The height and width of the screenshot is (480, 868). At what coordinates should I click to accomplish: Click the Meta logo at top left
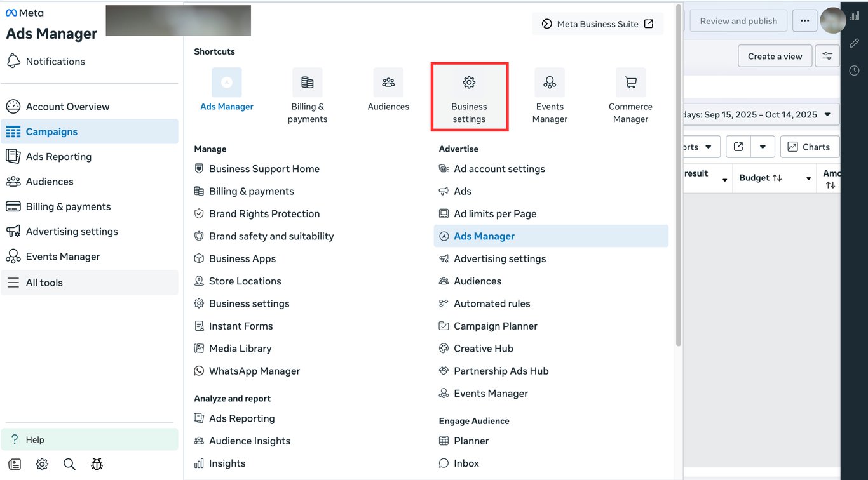pos(24,13)
